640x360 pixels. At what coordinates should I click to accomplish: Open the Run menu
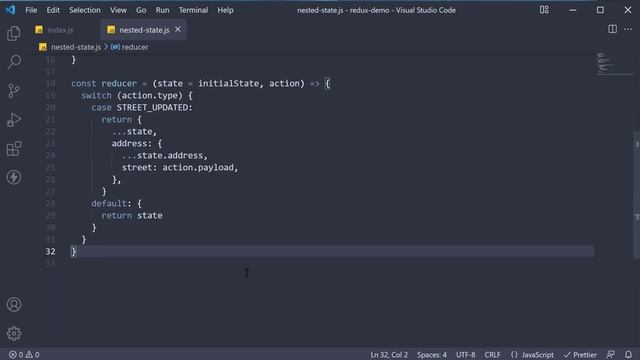point(162,10)
